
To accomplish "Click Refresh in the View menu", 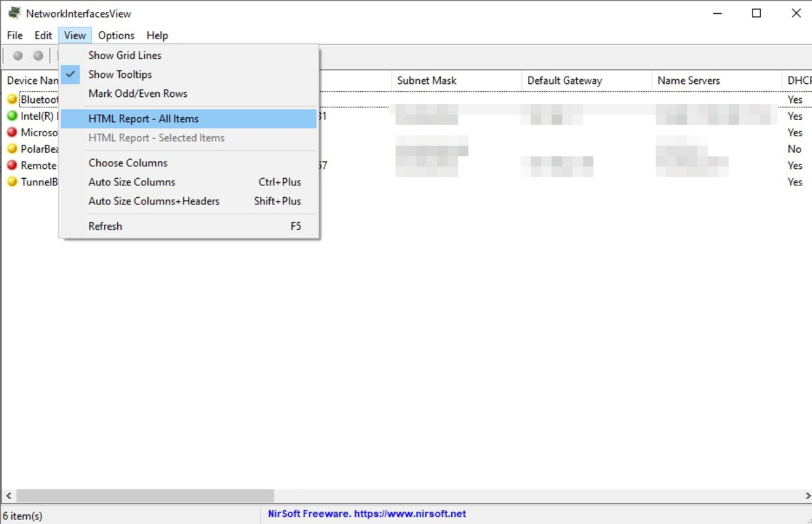I will click(189, 226).
